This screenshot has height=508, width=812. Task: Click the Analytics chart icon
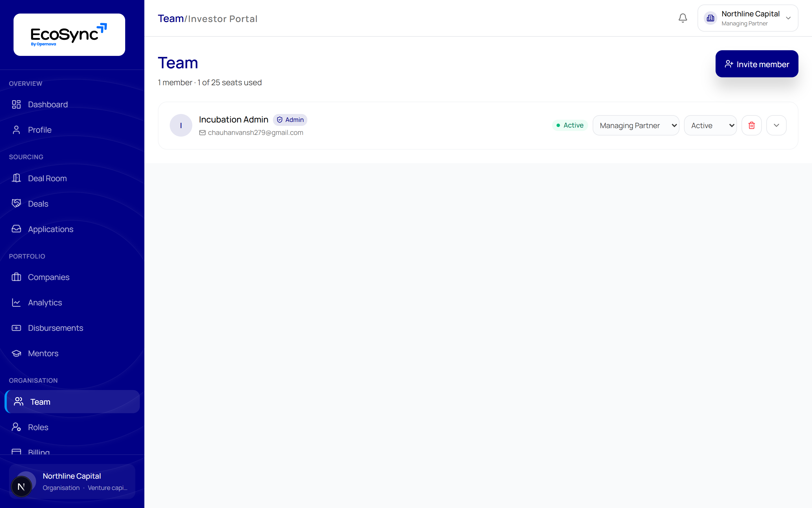(x=16, y=302)
